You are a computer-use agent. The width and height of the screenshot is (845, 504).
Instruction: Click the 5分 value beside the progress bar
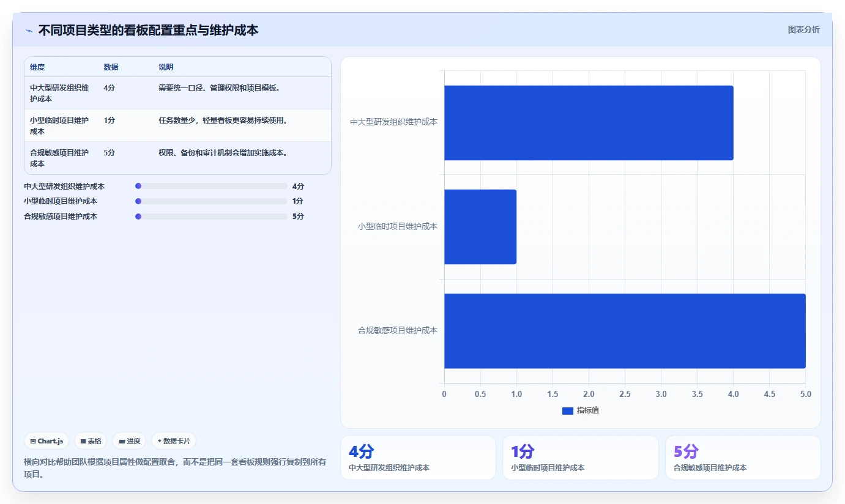(x=298, y=217)
